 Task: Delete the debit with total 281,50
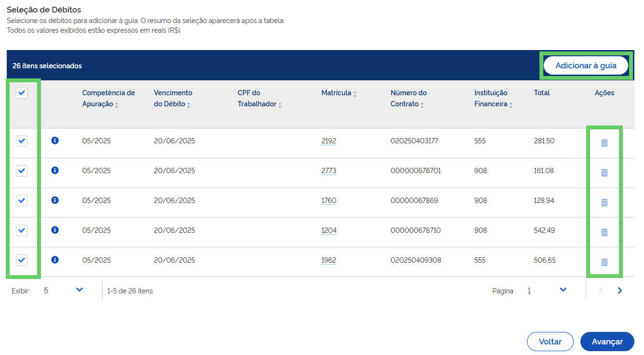pos(605,143)
